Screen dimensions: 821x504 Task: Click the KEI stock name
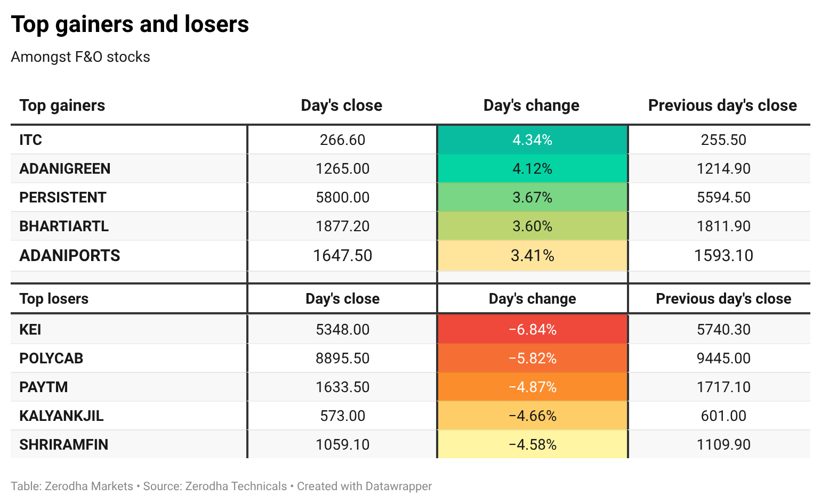tap(30, 329)
